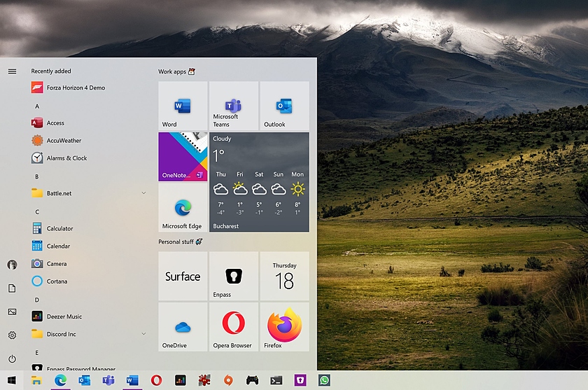This screenshot has width=588, height=390.
Task: Open the OneNote tile
Action: (x=183, y=157)
